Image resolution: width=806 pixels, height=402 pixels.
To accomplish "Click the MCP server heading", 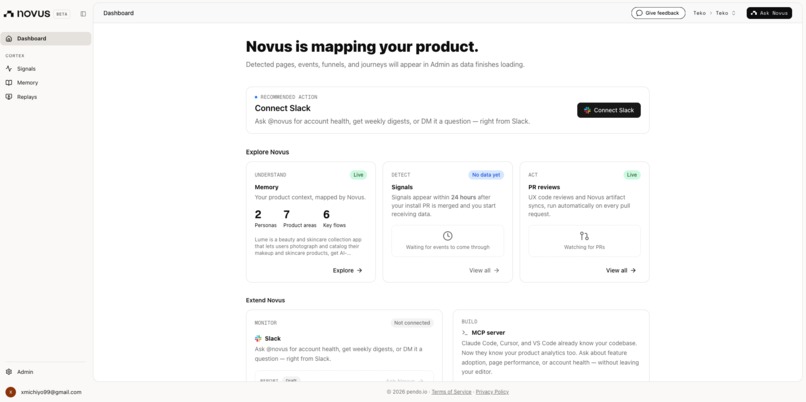I will tap(488, 333).
